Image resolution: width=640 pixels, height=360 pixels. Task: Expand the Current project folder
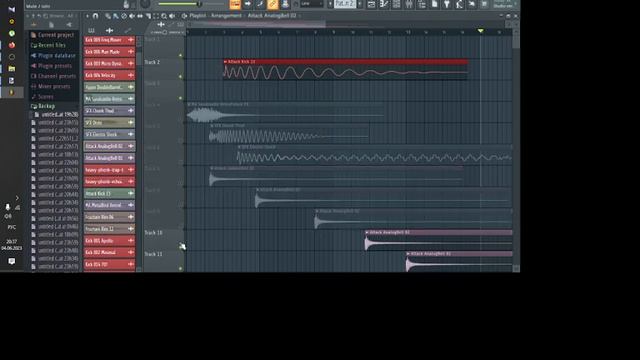pyautogui.click(x=52, y=35)
